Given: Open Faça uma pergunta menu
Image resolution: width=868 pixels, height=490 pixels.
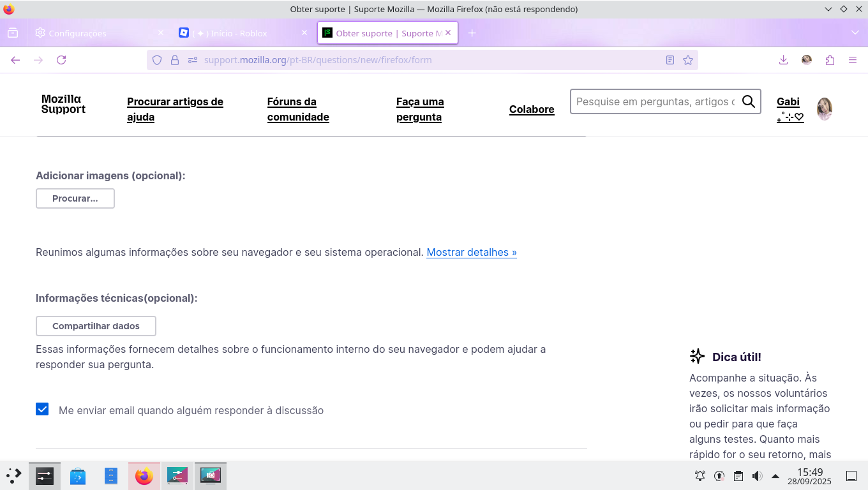Looking at the screenshot, I should [x=420, y=109].
